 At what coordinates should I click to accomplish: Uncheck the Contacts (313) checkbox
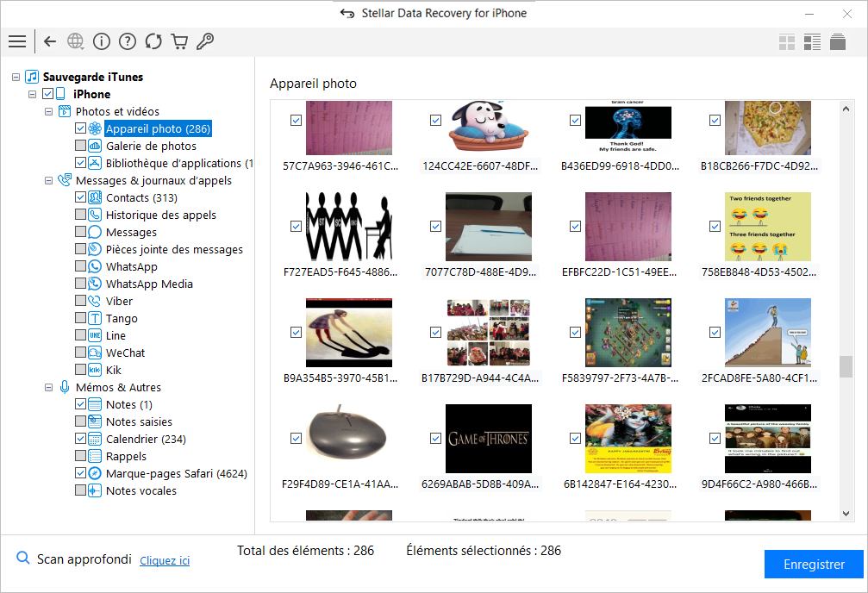pos(80,197)
